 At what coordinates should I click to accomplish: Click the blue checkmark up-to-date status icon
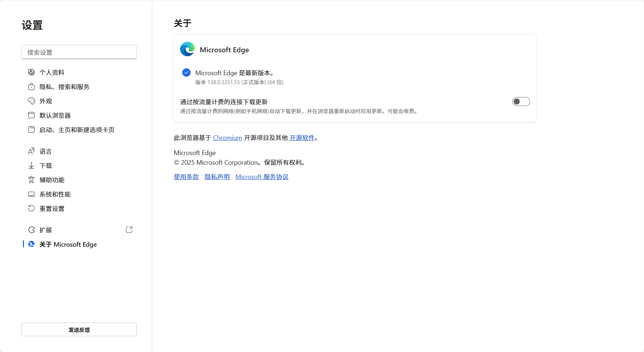point(186,73)
